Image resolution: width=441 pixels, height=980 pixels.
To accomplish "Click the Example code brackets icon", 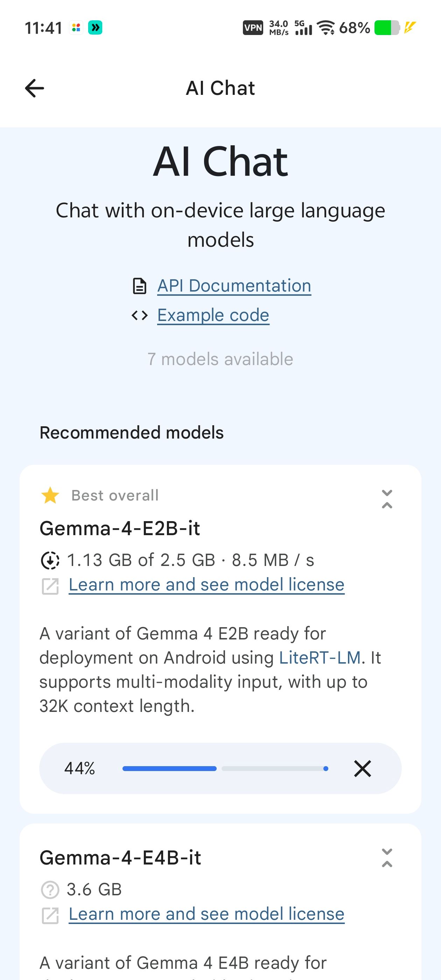I will point(139,315).
